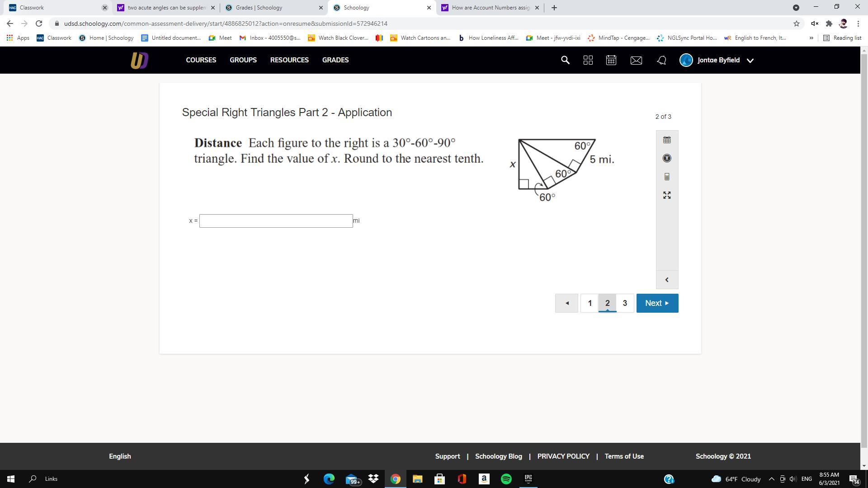Show hidden bookmarks overflow chevron
The width and height of the screenshot is (868, 488).
[x=811, y=38]
